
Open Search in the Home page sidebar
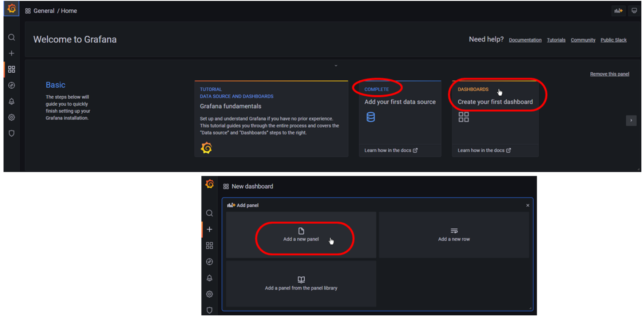[11, 37]
